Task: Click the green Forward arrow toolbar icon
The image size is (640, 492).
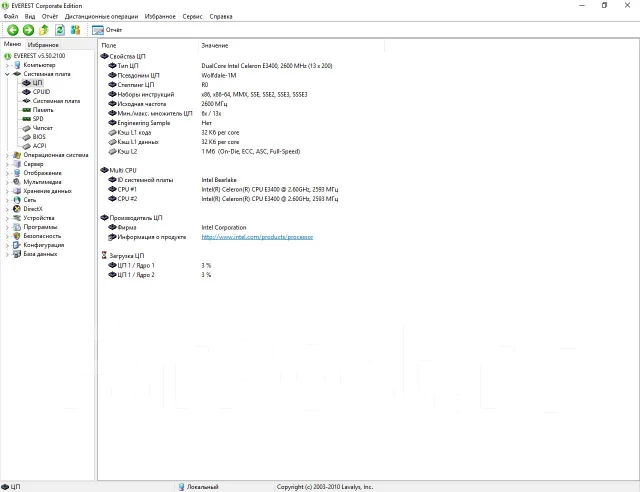Action: (x=28, y=30)
